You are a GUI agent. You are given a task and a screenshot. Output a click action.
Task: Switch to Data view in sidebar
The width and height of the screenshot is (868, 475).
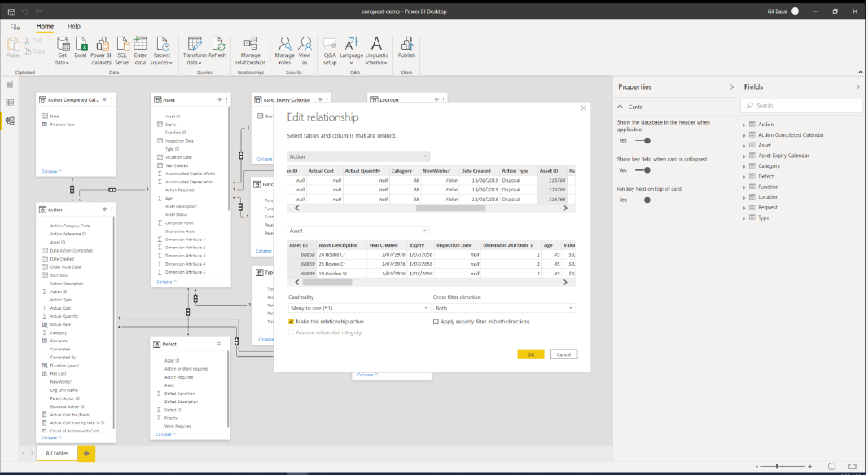pos(10,103)
